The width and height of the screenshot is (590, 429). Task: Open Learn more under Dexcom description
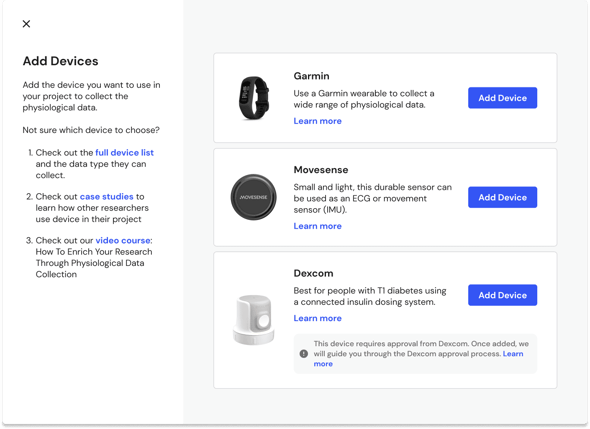[x=318, y=318]
